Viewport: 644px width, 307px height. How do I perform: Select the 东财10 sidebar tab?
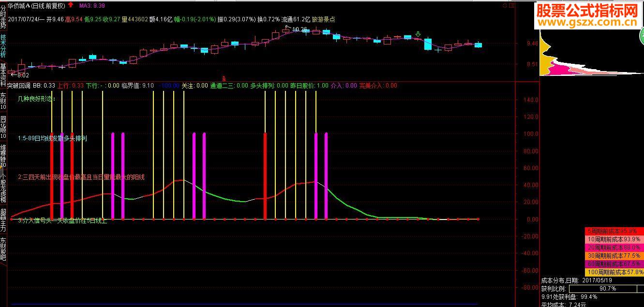point(3,101)
